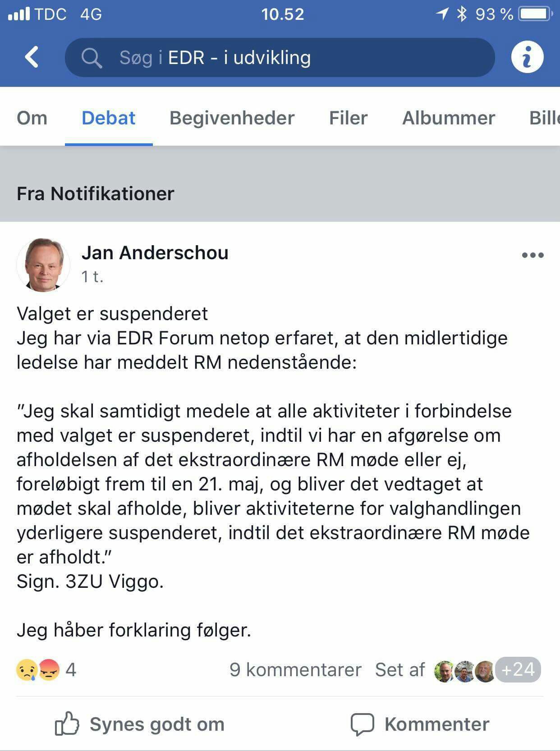Viewport: 560px width, 751px height.
Task: Show the Albummer tab
Action: pyautogui.click(x=448, y=118)
